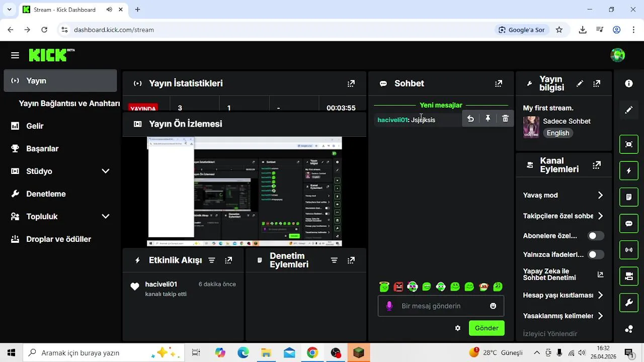Open the emoji picker in message box
The image size is (644, 362).
pyautogui.click(x=493, y=306)
